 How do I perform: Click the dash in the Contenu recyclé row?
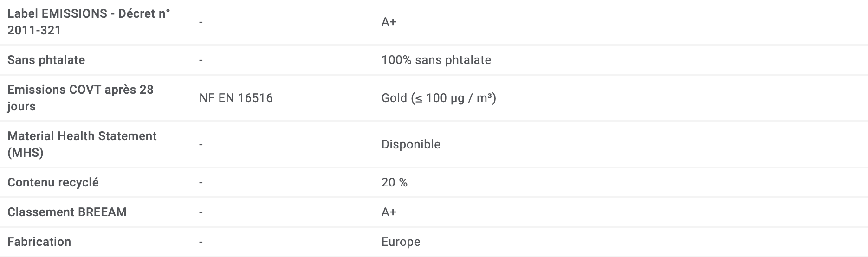coord(201,183)
